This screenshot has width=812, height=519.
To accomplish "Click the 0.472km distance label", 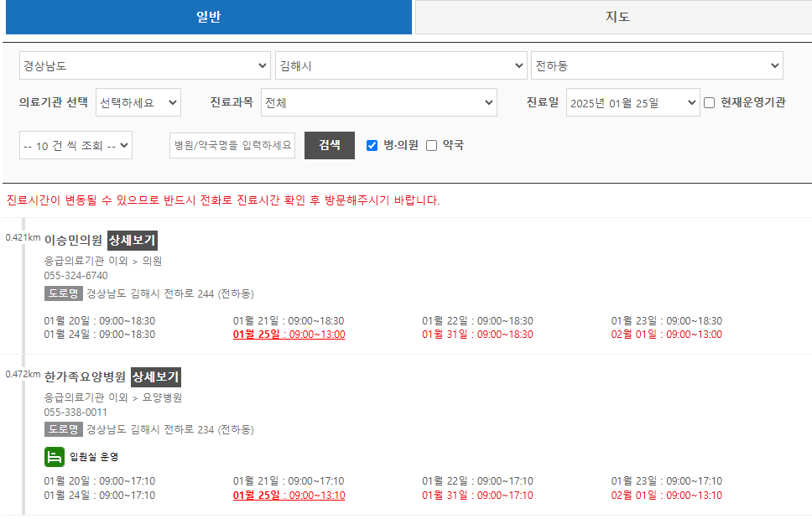I will [23, 374].
